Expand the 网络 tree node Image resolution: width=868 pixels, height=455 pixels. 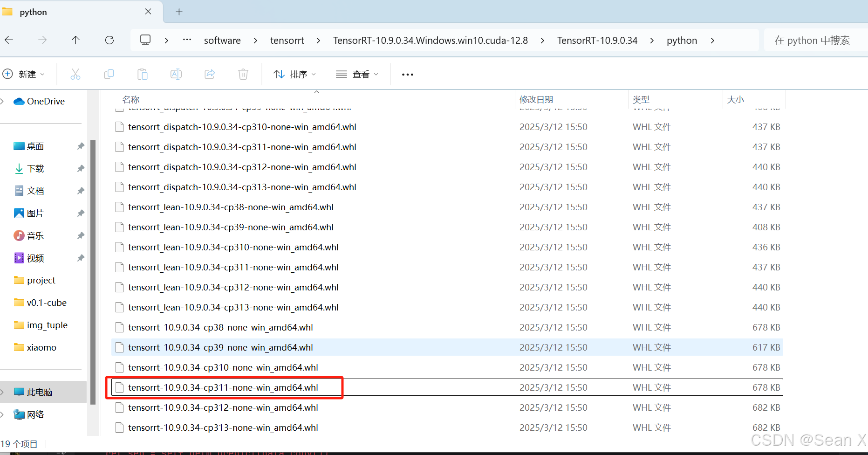(2, 414)
